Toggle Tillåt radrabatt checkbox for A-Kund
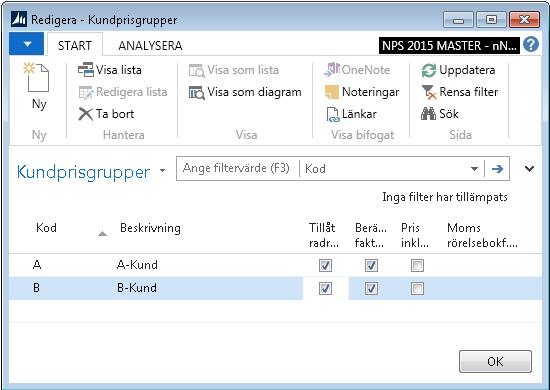This screenshot has height=390, width=550. [325, 265]
